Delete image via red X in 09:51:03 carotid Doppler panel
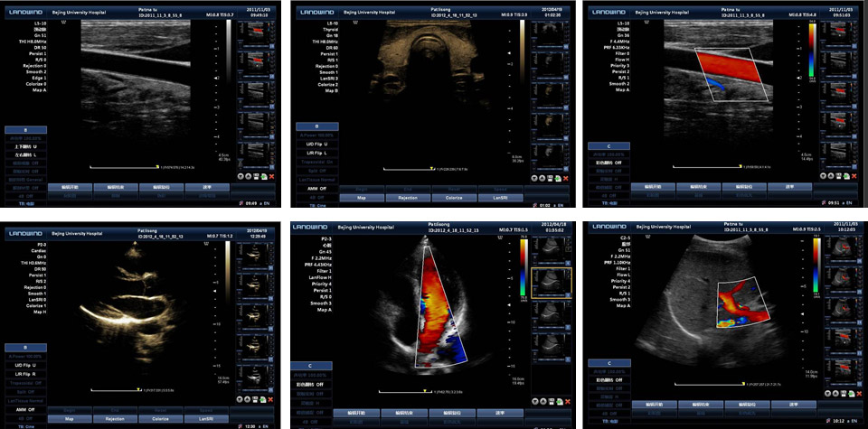The height and width of the screenshot is (429, 868). click(856, 174)
